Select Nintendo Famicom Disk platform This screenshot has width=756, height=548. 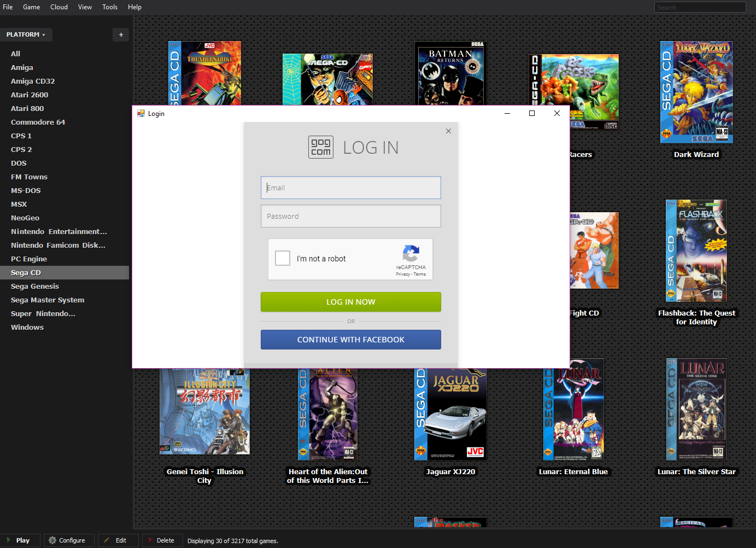click(x=65, y=245)
